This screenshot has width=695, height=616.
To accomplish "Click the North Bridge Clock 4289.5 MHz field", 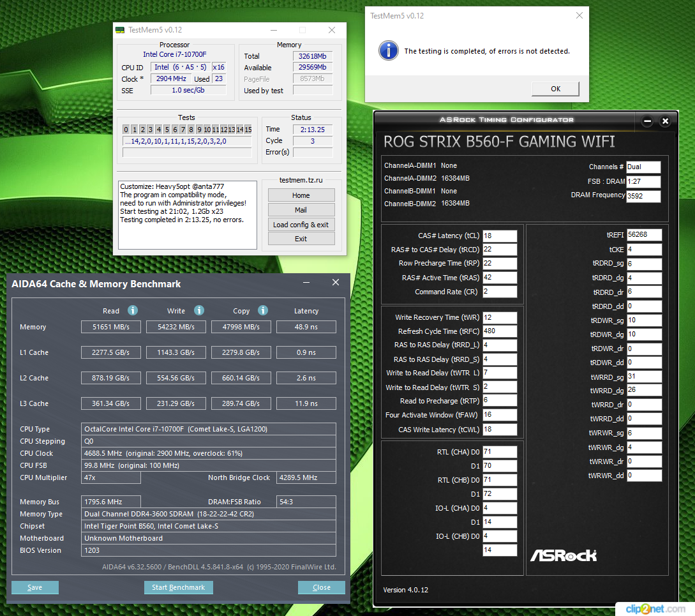I will [x=306, y=477].
